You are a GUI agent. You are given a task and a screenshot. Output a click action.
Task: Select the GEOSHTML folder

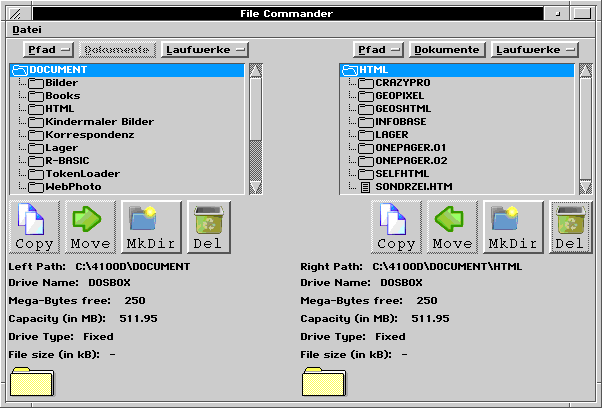click(x=457, y=109)
